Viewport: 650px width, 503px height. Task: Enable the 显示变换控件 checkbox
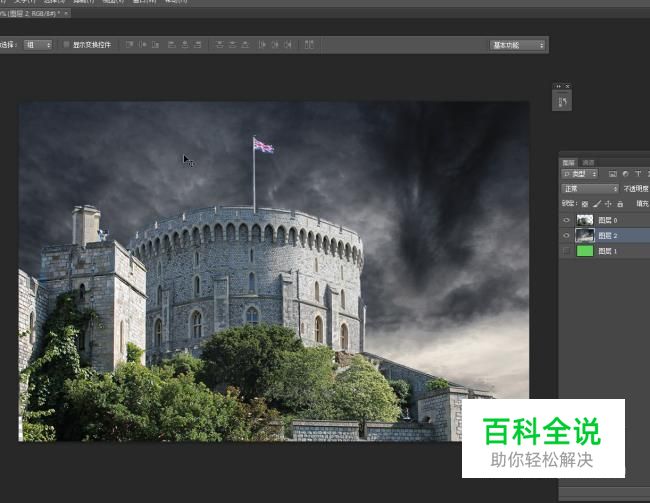click(x=66, y=44)
